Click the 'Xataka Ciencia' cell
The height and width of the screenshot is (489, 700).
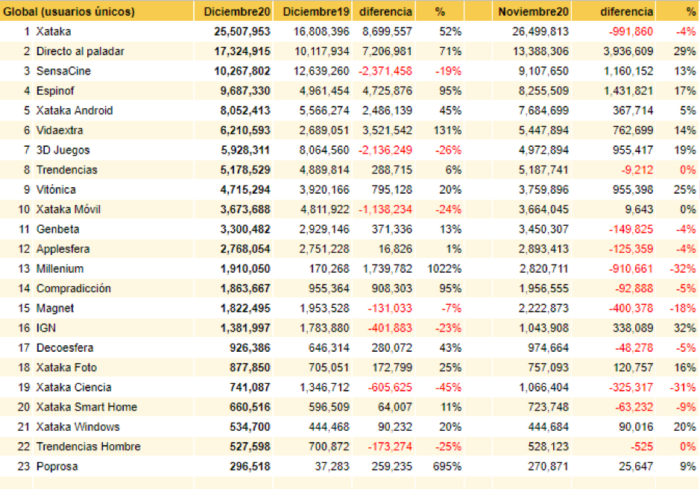pos(74,387)
